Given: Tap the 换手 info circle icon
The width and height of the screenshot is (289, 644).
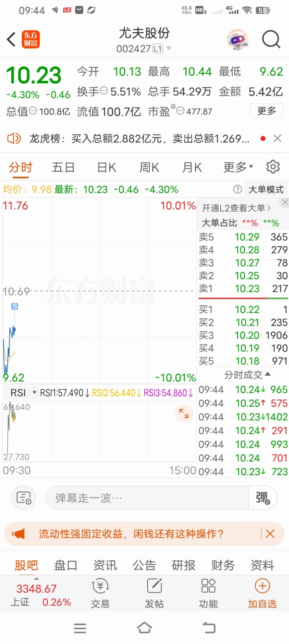Looking at the screenshot, I should [x=104, y=91].
